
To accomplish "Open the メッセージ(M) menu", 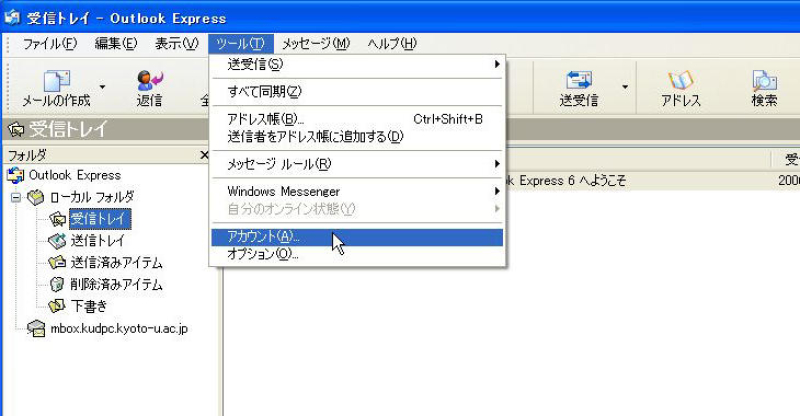I will point(316,44).
